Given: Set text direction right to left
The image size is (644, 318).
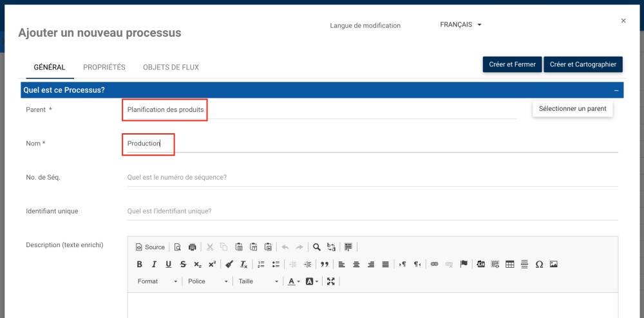Looking at the screenshot, I should tap(417, 264).
